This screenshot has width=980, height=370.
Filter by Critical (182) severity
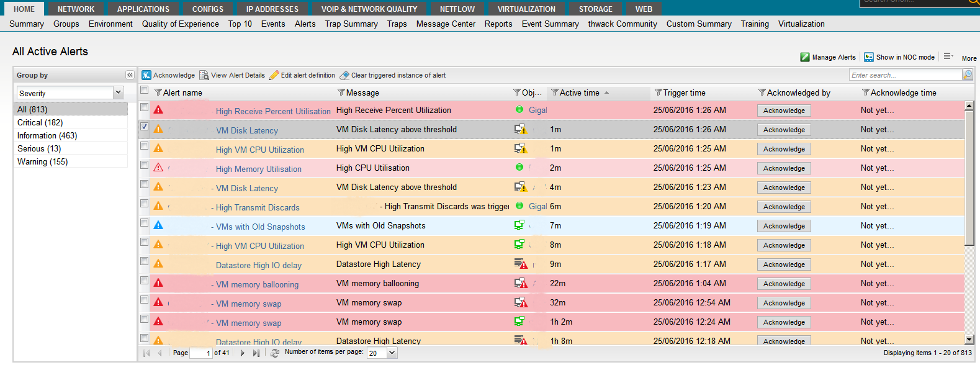point(71,122)
